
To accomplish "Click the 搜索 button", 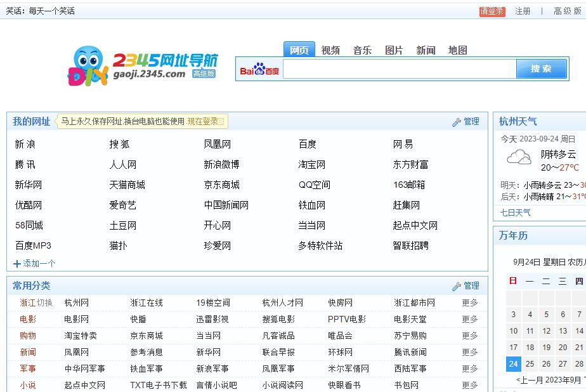I will (x=541, y=69).
